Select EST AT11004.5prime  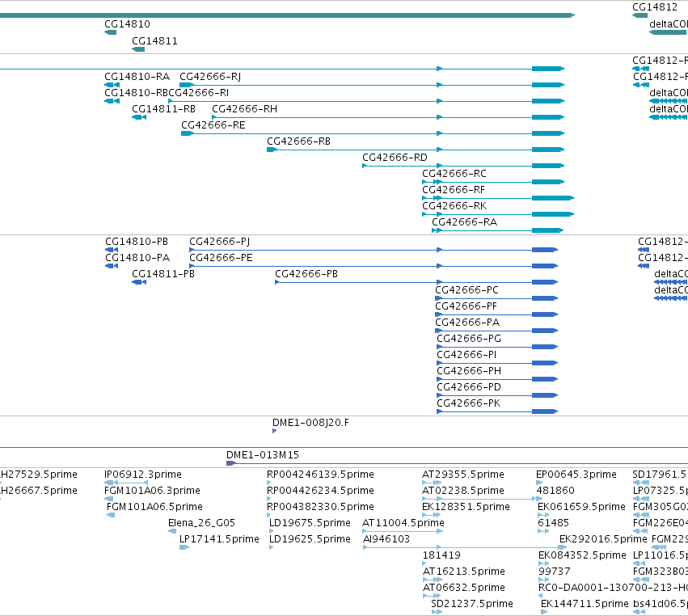point(403,523)
